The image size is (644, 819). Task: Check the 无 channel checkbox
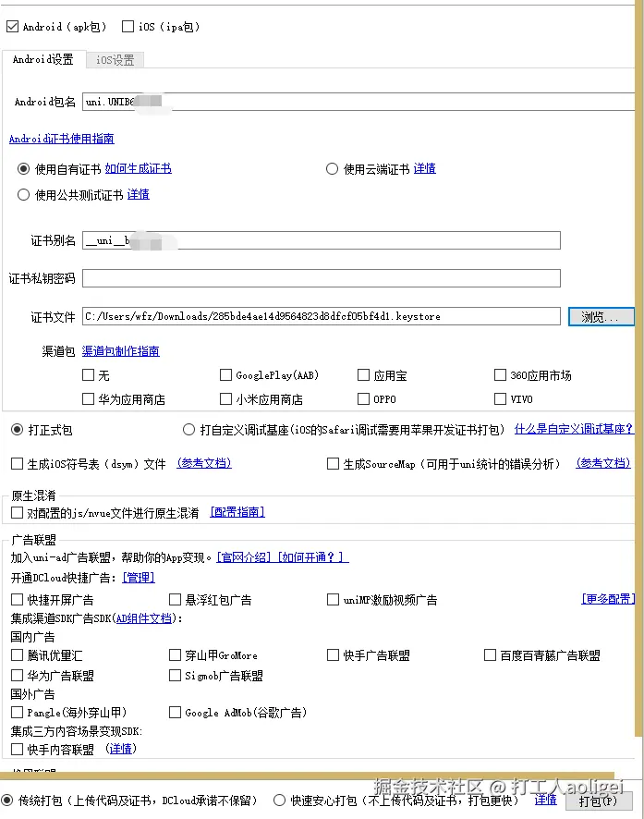tap(88, 375)
